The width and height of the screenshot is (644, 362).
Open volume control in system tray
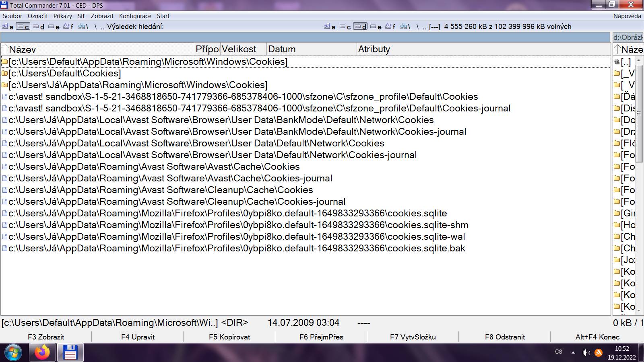point(586,353)
